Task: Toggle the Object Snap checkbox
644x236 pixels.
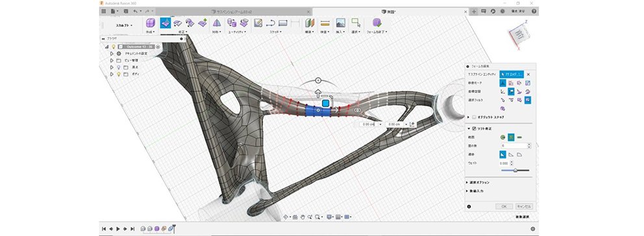Action: [x=474, y=117]
